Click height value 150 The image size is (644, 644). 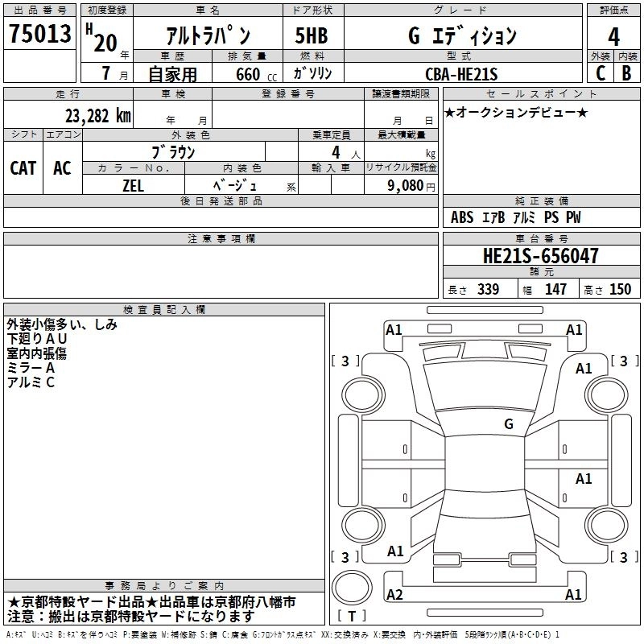(620, 289)
